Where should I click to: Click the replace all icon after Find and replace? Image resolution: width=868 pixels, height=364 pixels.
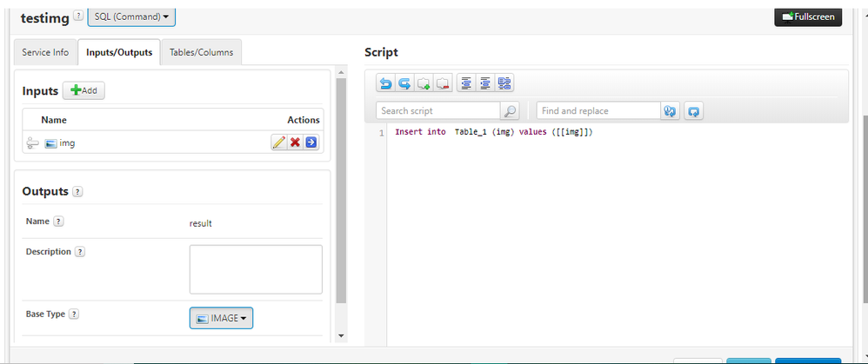coord(693,111)
